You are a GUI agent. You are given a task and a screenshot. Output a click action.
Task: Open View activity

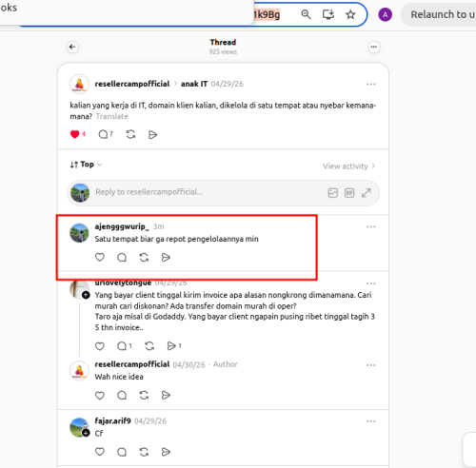[348, 166]
